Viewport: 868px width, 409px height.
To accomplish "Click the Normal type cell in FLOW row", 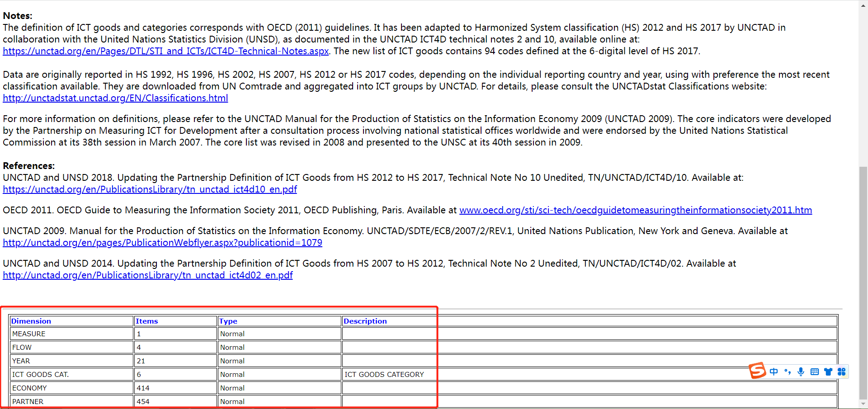I will (279, 348).
